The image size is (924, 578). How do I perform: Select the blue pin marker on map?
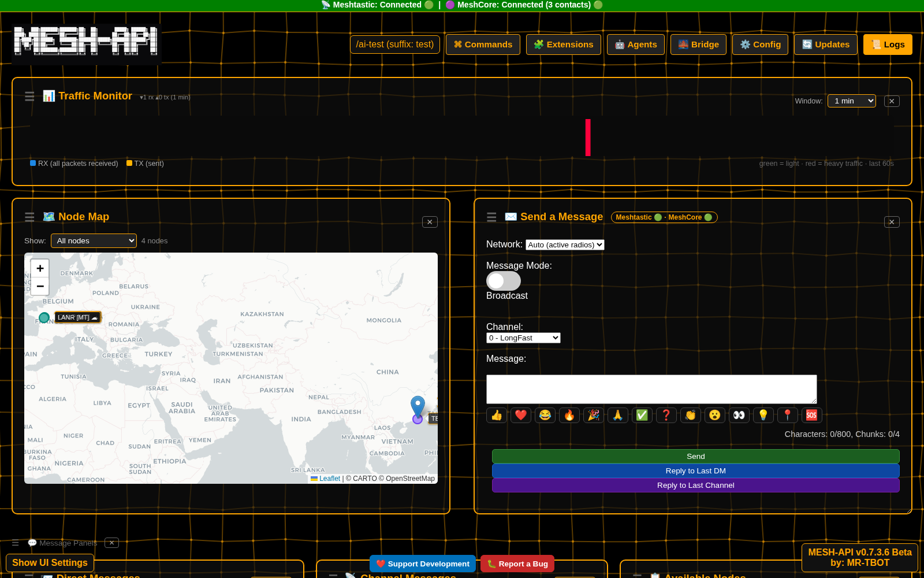point(418,407)
